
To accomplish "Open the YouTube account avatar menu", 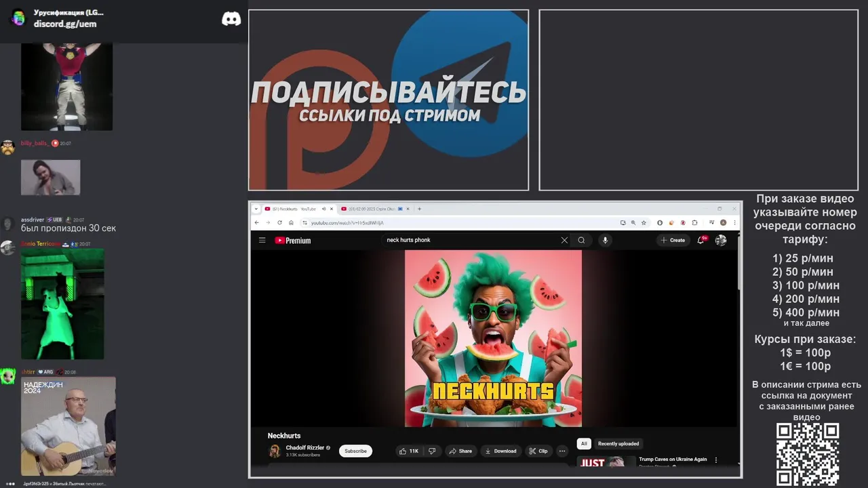I will [x=721, y=240].
